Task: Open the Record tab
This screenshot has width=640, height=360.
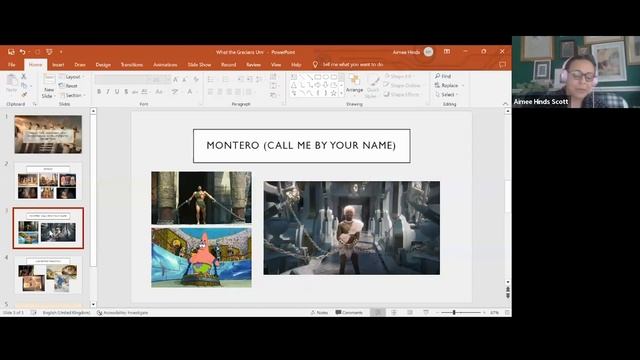Action: point(229,65)
